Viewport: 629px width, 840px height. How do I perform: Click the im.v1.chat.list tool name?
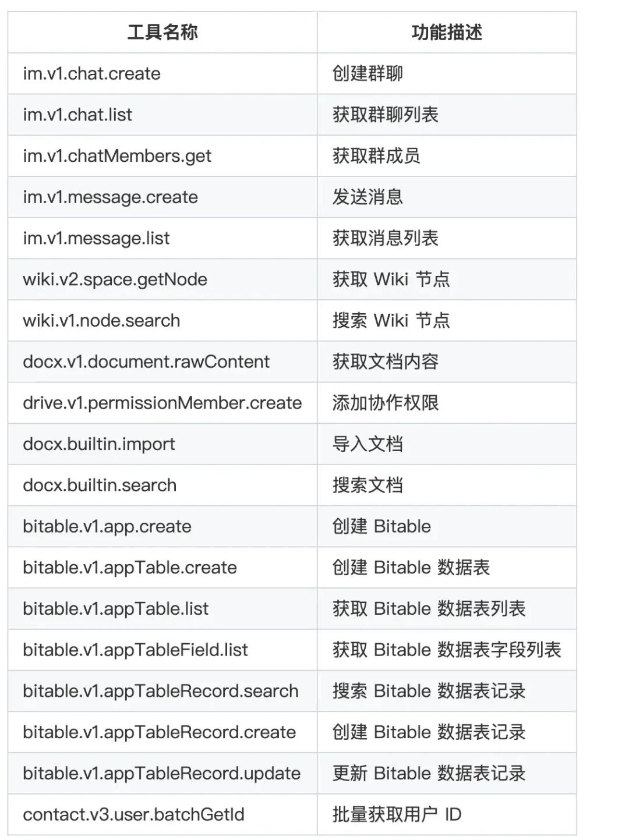77,115
